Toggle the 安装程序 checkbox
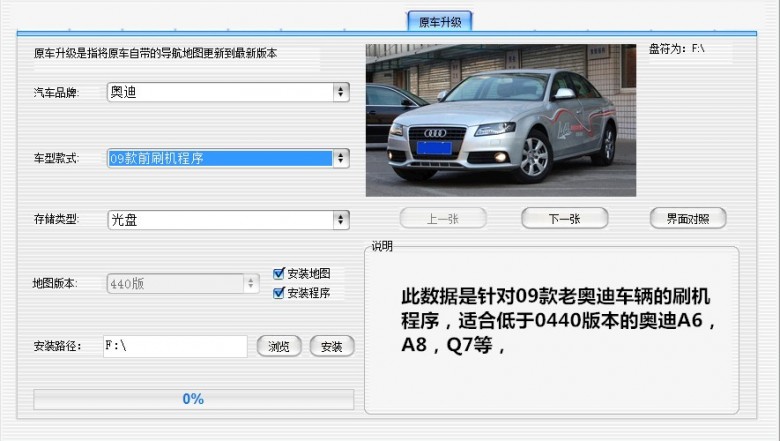 [x=279, y=293]
